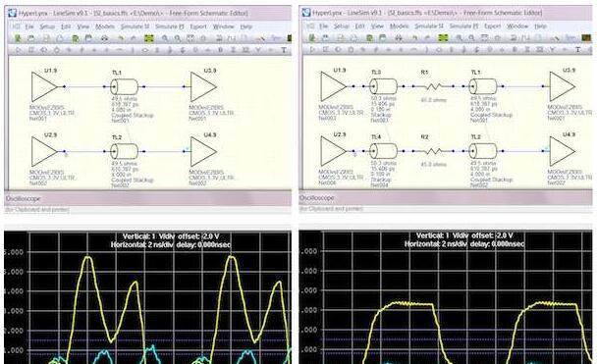Open the Models menu in the left window

pos(105,26)
